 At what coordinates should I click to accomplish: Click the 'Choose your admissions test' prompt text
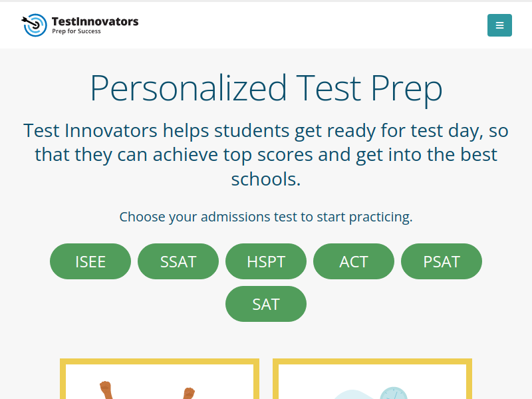tap(266, 217)
